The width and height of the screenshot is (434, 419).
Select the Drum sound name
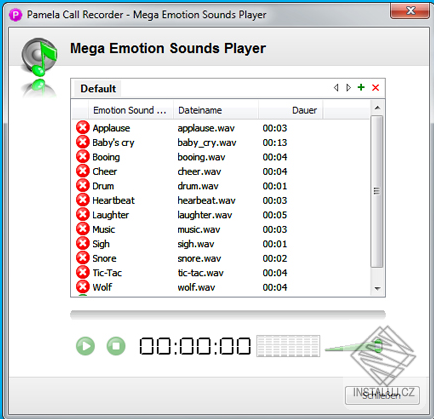point(103,186)
